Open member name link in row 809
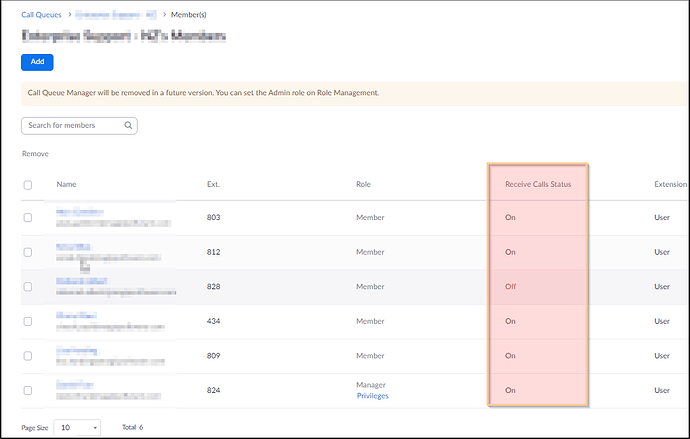This screenshot has height=439, width=690. pos(77,351)
